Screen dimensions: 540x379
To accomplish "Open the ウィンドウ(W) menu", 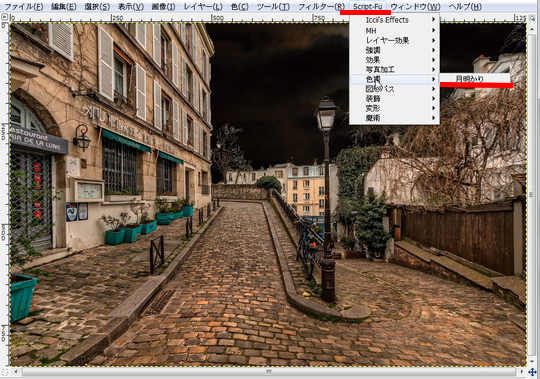I will [415, 7].
